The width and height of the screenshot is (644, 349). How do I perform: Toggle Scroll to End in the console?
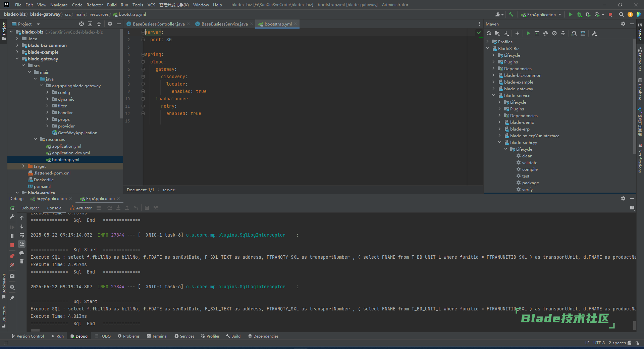(x=22, y=244)
